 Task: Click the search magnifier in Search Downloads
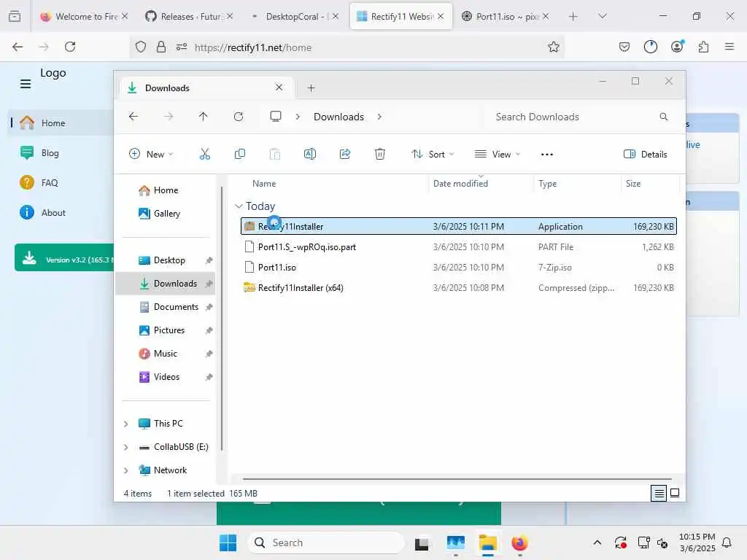click(x=663, y=117)
